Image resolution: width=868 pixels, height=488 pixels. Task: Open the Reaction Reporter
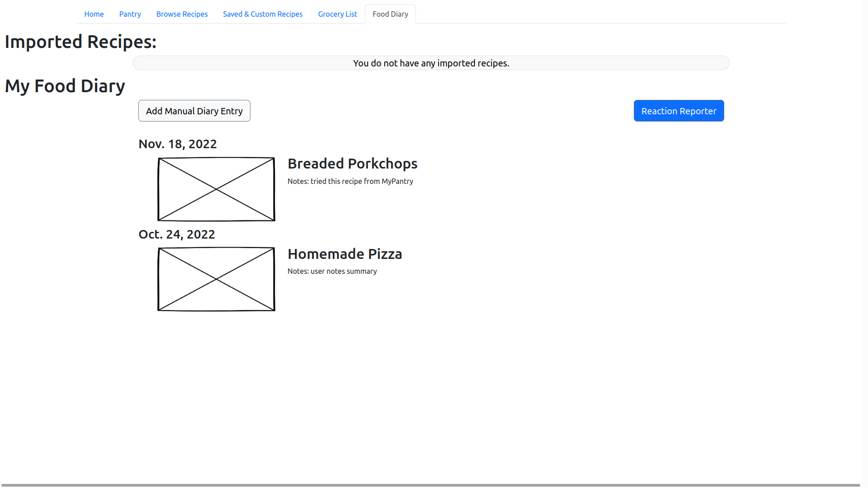(x=679, y=111)
